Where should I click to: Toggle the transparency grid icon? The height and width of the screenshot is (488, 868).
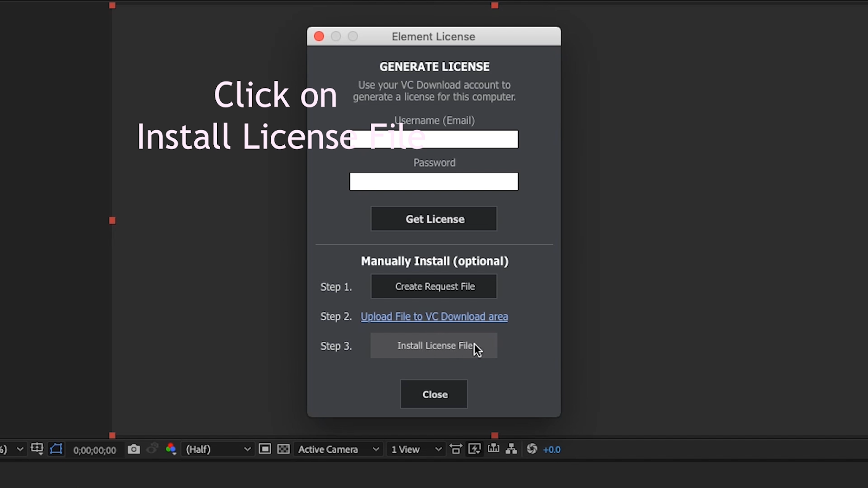[x=284, y=449]
